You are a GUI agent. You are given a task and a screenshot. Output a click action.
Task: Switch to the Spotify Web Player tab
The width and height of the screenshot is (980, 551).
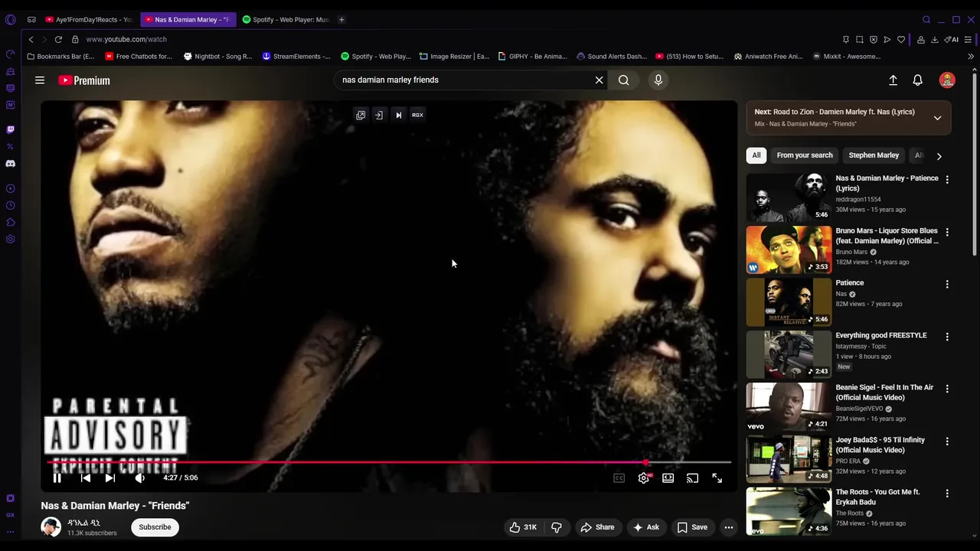tap(286, 19)
